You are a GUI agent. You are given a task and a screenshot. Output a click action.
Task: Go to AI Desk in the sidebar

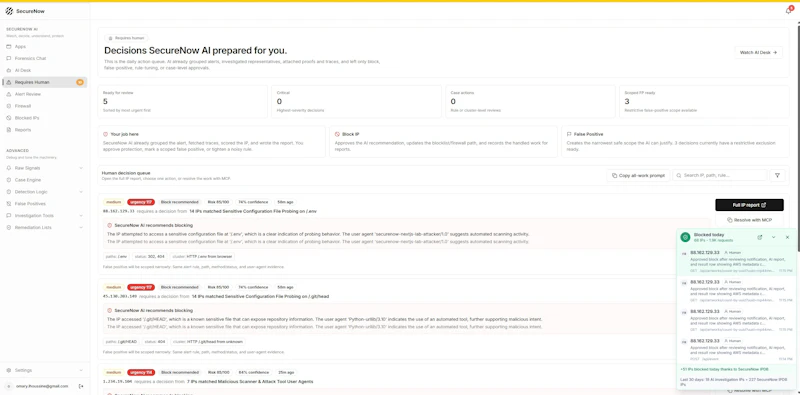[x=44, y=70]
